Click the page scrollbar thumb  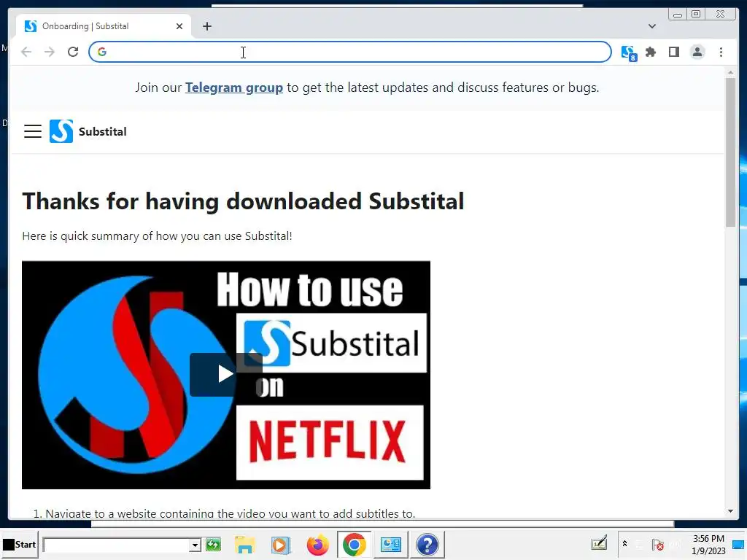point(730,152)
